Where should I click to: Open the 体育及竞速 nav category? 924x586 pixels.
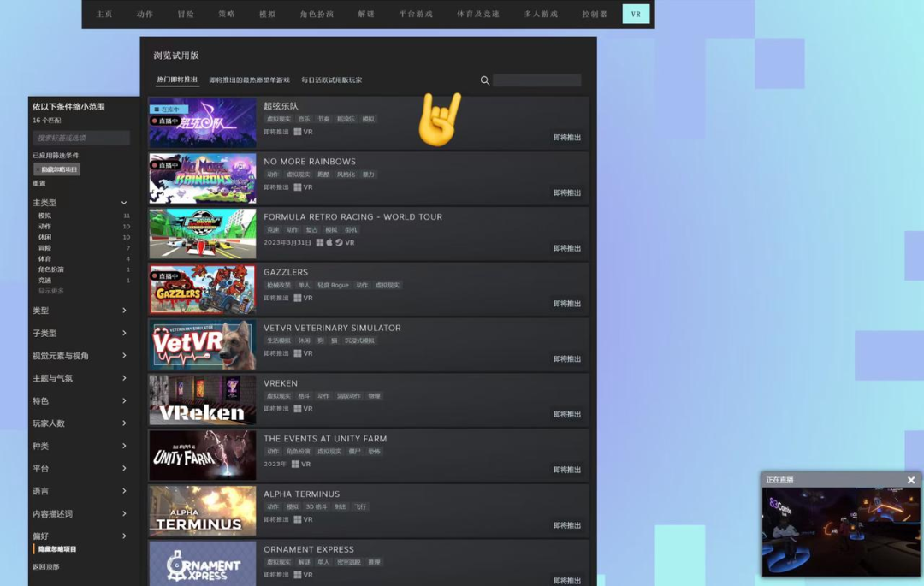tap(478, 15)
